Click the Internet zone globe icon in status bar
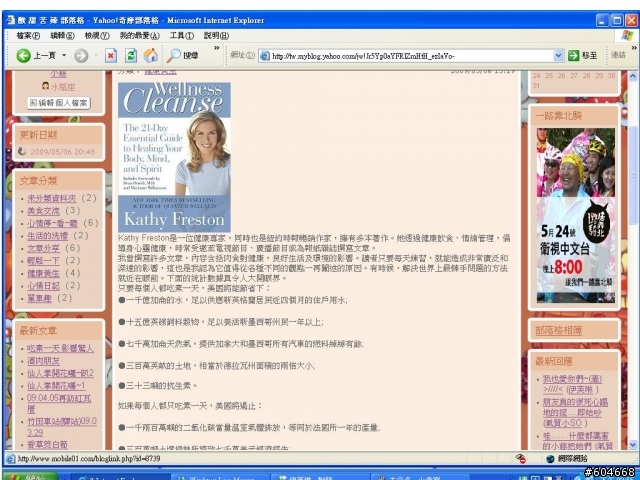The width and height of the screenshot is (640, 480). pyautogui.click(x=550, y=458)
